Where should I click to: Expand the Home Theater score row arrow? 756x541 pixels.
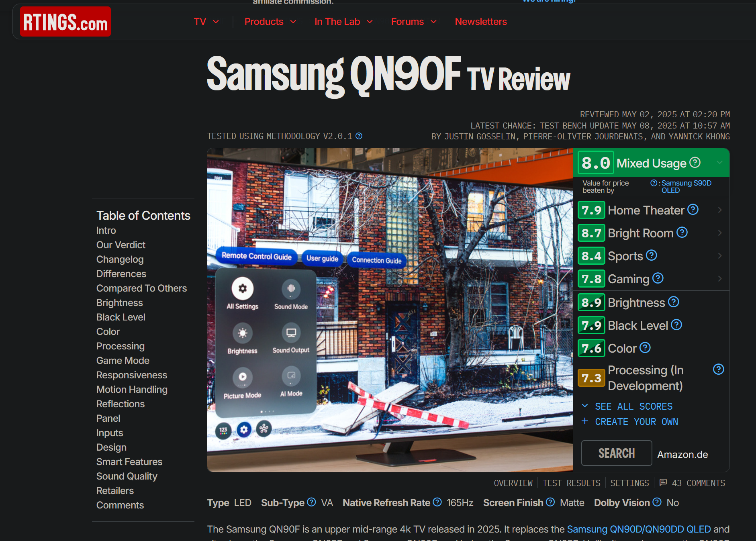pyautogui.click(x=720, y=210)
